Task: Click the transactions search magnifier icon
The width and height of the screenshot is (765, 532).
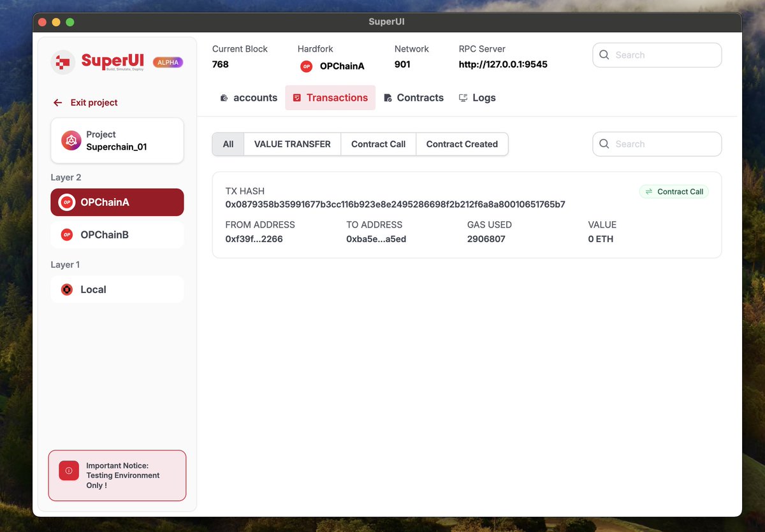Action: point(604,144)
